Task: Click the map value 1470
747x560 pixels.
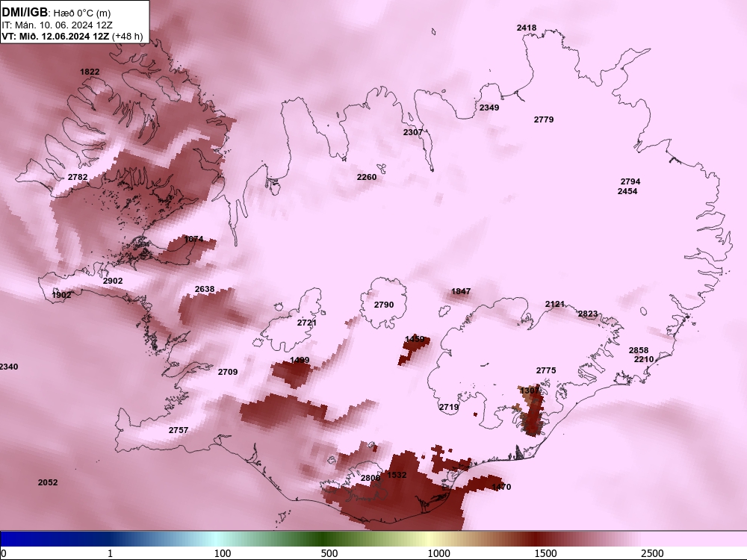Action: pyautogui.click(x=501, y=487)
